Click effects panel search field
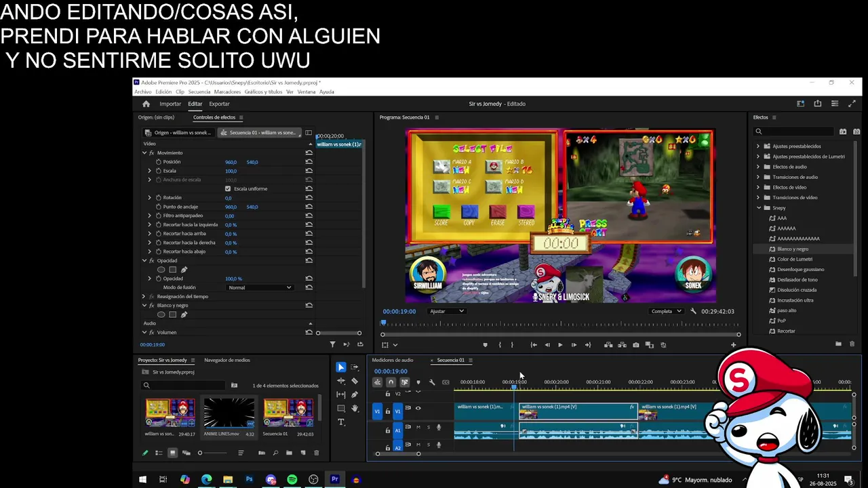The height and width of the screenshot is (488, 868). coord(794,131)
